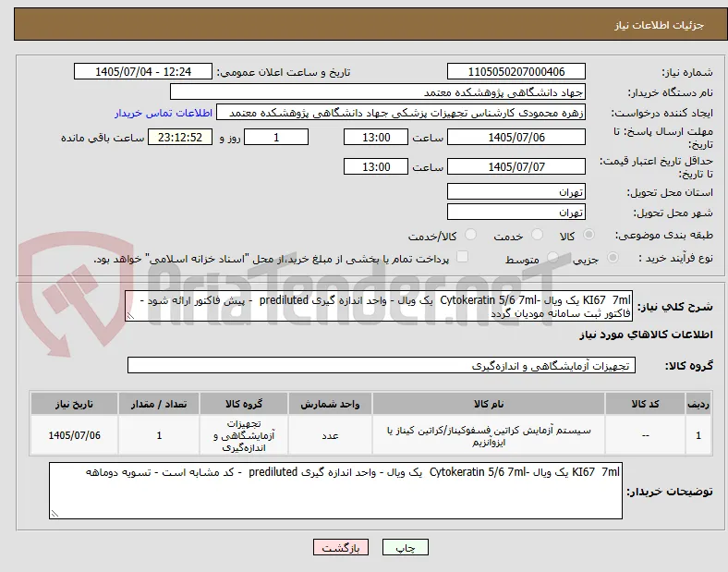This screenshot has height=572, width=728.
Task: Click the بازگشت (back) button
Action: 341,547
